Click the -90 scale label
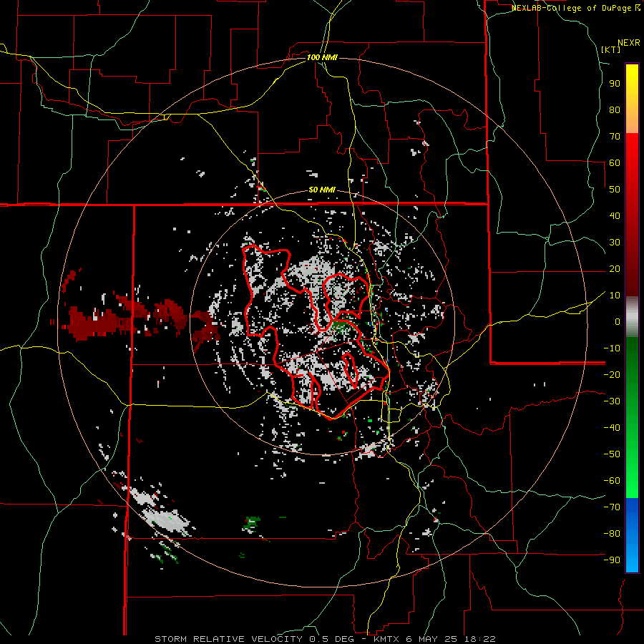This screenshot has width=644, height=644. [x=612, y=560]
